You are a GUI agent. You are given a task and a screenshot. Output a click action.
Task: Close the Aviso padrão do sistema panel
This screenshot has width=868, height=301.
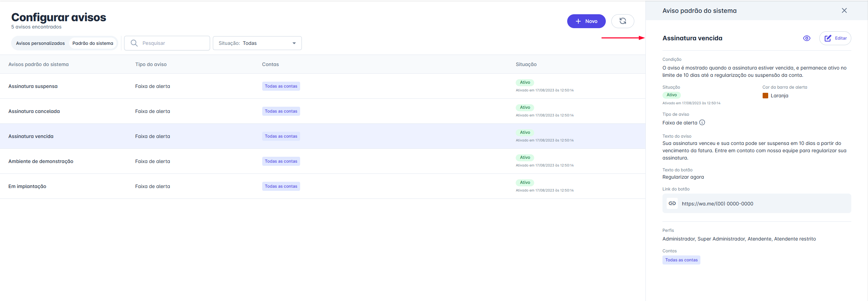844,10
